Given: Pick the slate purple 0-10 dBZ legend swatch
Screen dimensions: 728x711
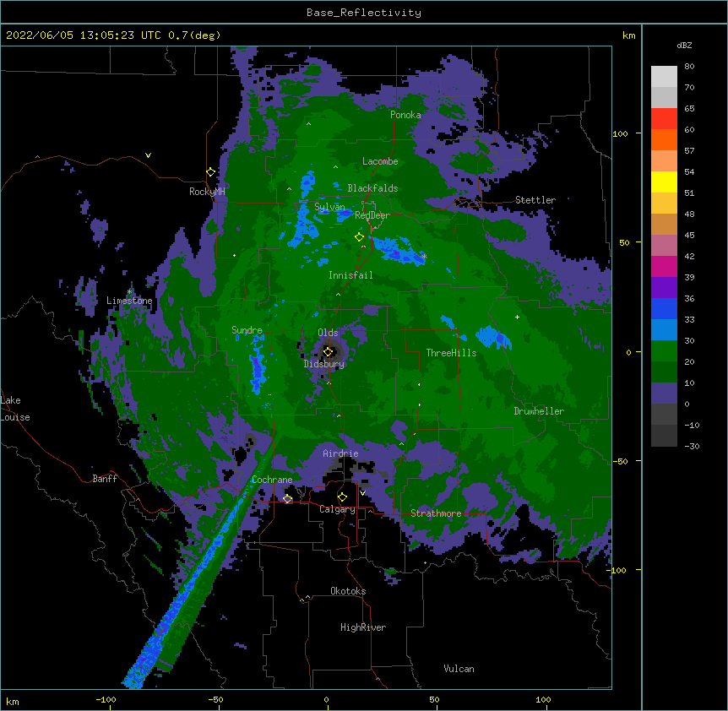Looking at the screenshot, I should click(664, 393).
